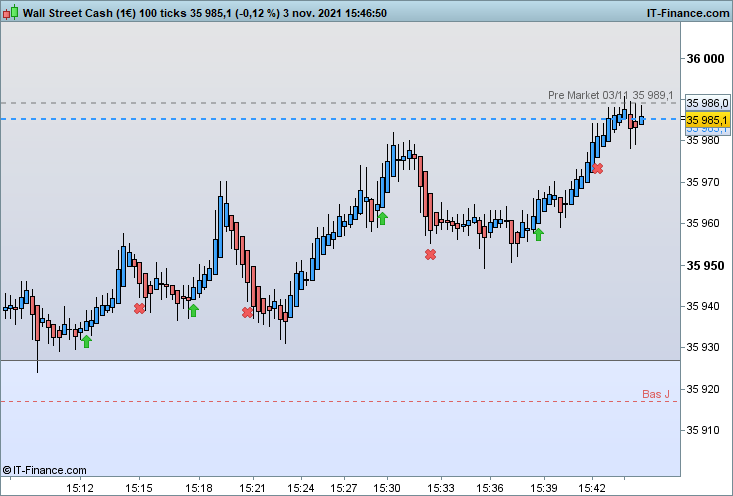This screenshot has width=733, height=496.
Task: Click the 36 000 price axis label
Action: click(705, 58)
